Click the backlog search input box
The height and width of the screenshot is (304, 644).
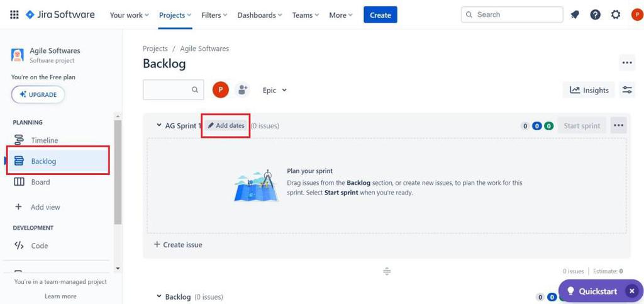pyautogui.click(x=174, y=89)
